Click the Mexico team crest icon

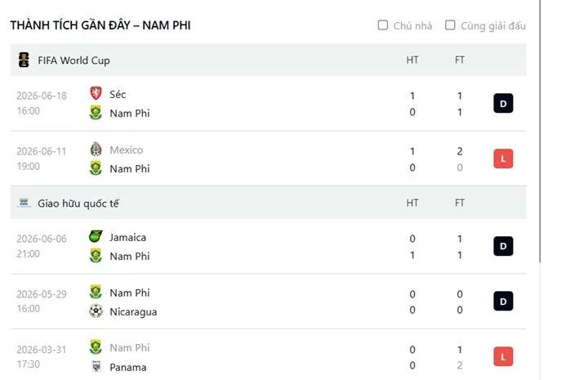pyautogui.click(x=96, y=149)
